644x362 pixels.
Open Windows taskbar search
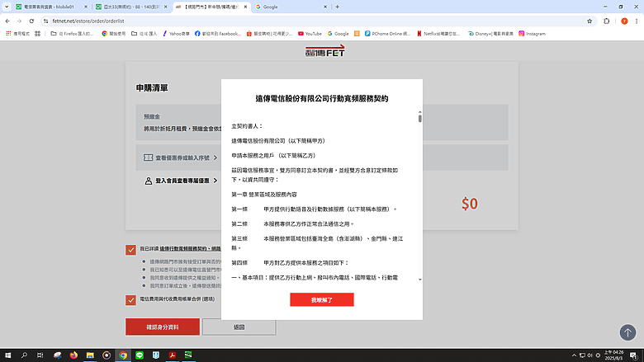coord(24,355)
